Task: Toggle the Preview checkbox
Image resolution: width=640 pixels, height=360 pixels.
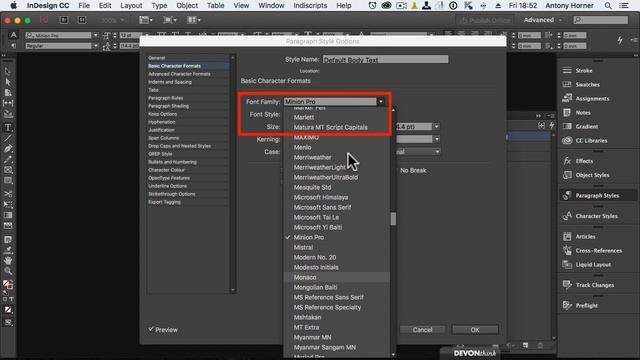Action: tap(151, 329)
